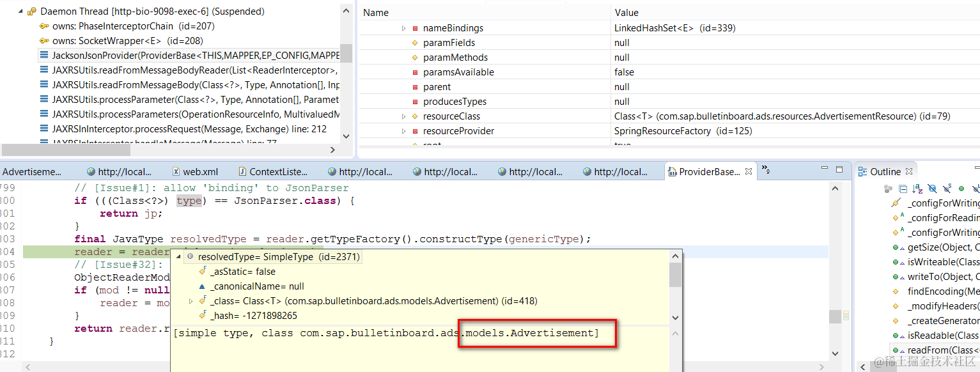Viewport: 980px width, 372px height.
Task: Click Debug view horizontal scroll right arrow
Action: pos(332,150)
